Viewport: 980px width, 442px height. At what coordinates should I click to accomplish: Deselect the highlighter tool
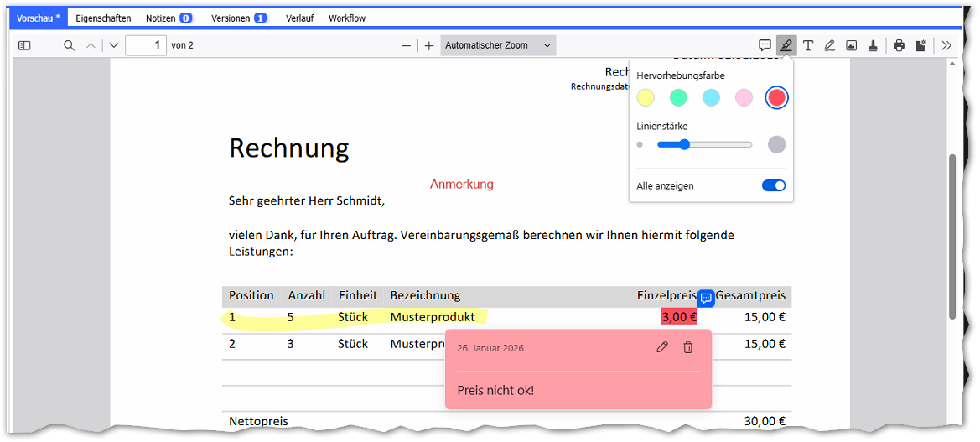click(x=786, y=45)
